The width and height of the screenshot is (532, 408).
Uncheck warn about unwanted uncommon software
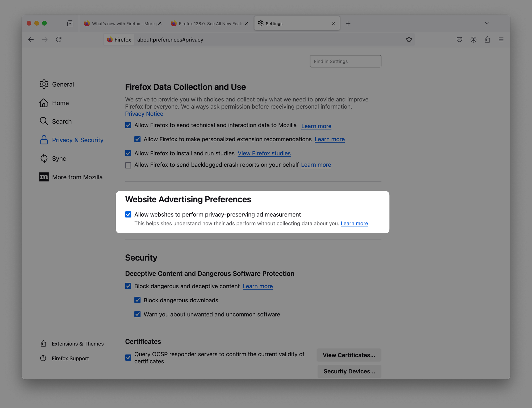tap(138, 314)
